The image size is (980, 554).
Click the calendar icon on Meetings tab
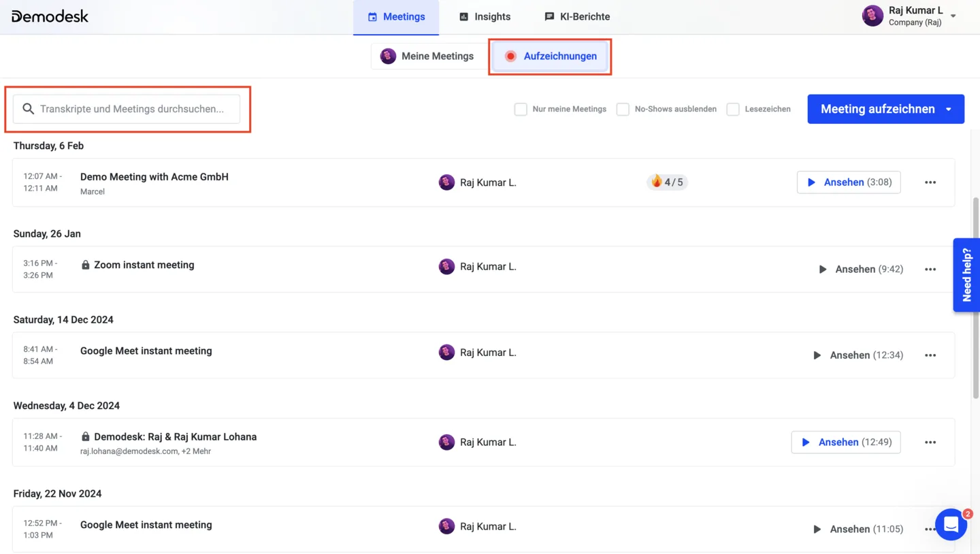tap(372, 17)
